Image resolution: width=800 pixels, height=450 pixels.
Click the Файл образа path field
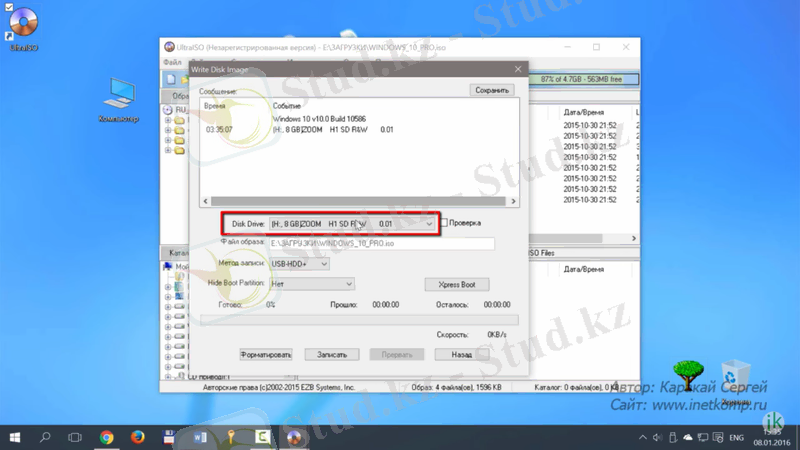(382, 243)
